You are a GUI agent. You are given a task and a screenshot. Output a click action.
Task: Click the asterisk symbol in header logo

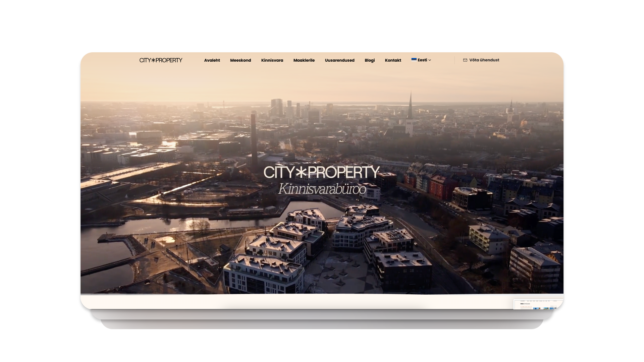click(x=153, y=60)
